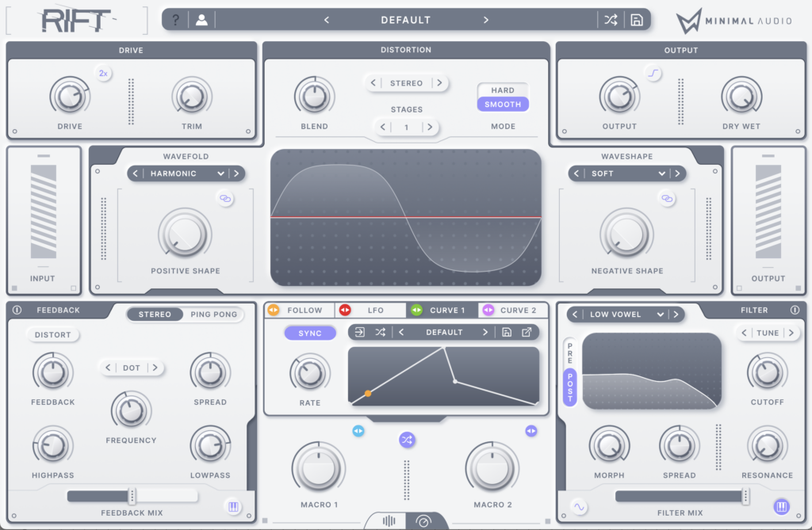812x530 pixels.
Task: Open the Soft waveshape dropdown
Action: click(x=628, y=173)
